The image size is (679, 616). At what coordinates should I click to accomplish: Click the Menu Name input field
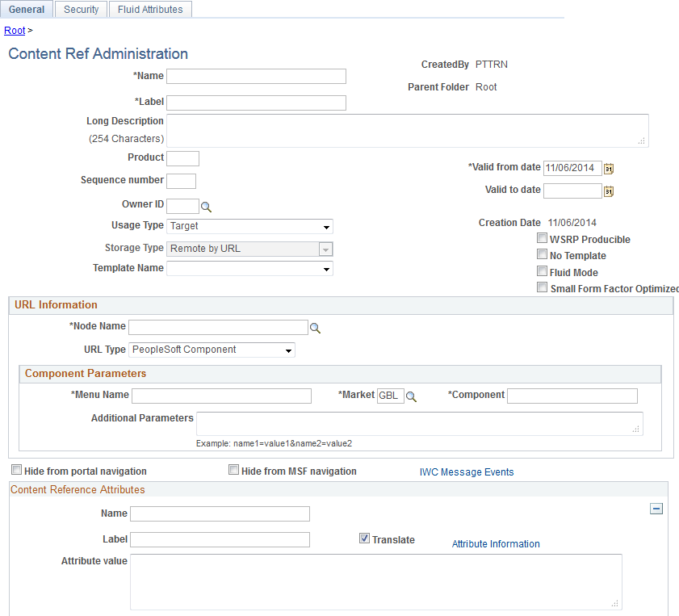pos(221,396)
